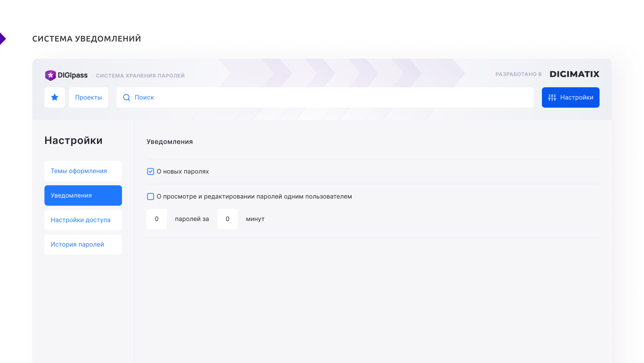Switch to 'Темы оформления' settings section

coord(83,171)
